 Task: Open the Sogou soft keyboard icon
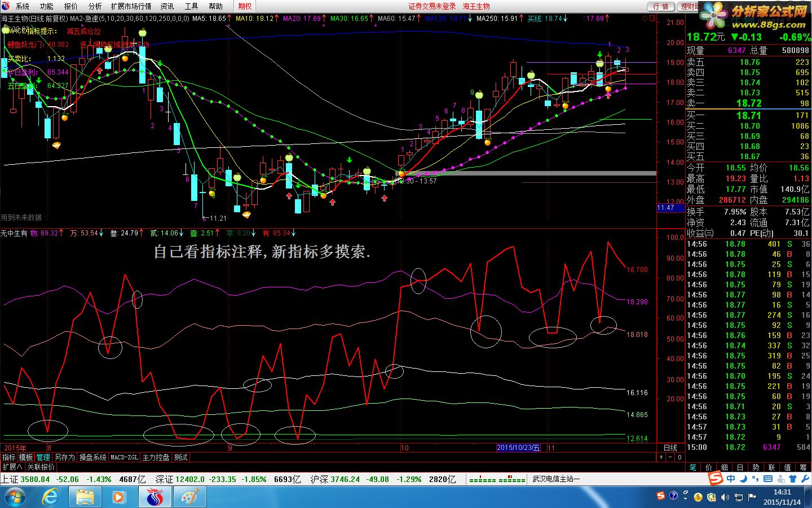[x=768, y=479]
